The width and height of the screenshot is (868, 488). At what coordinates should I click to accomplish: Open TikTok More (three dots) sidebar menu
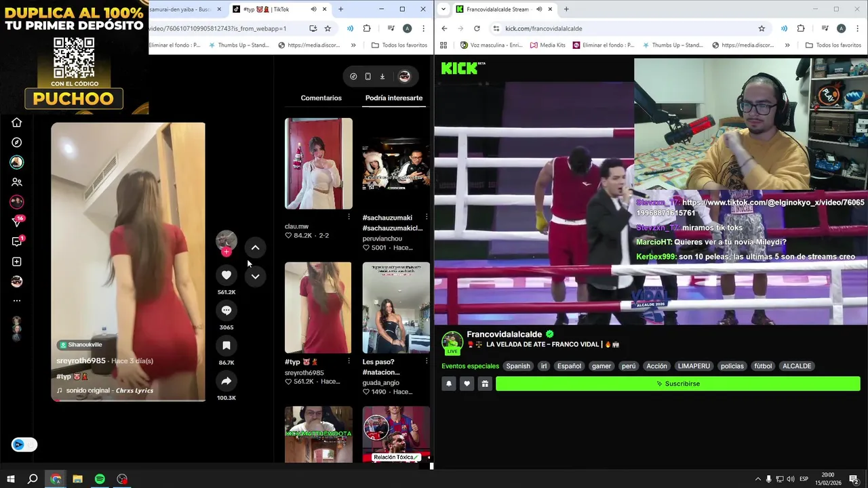click(x=17, y=301)
